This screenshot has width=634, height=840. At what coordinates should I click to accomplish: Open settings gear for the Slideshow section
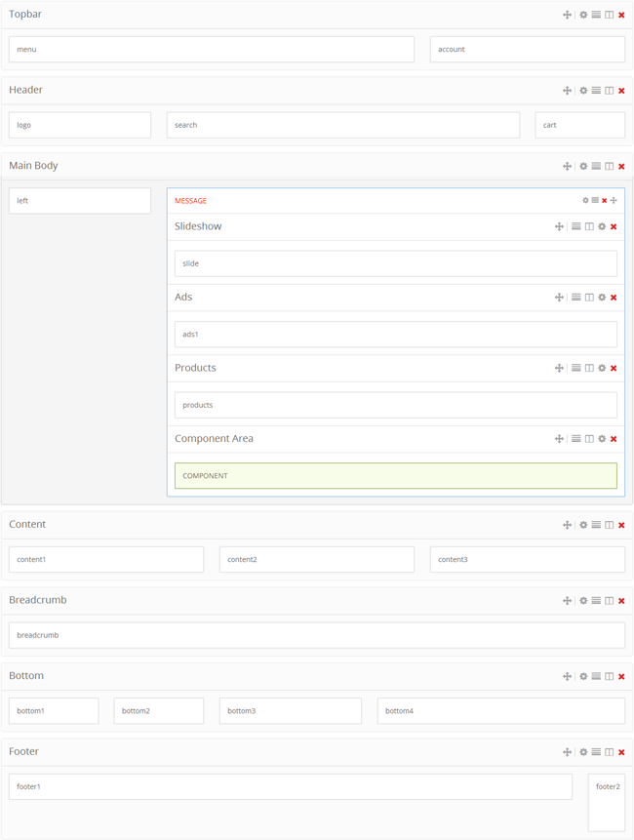point(602,226)
